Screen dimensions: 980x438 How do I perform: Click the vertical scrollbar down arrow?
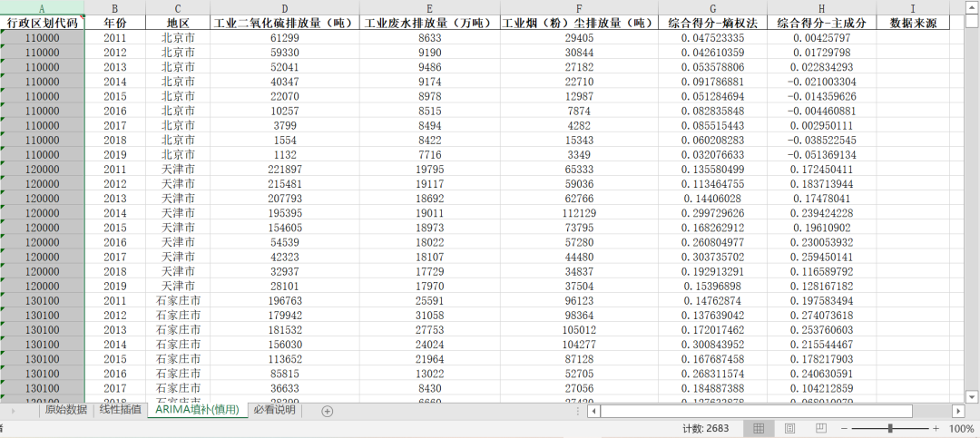point(972,396)
